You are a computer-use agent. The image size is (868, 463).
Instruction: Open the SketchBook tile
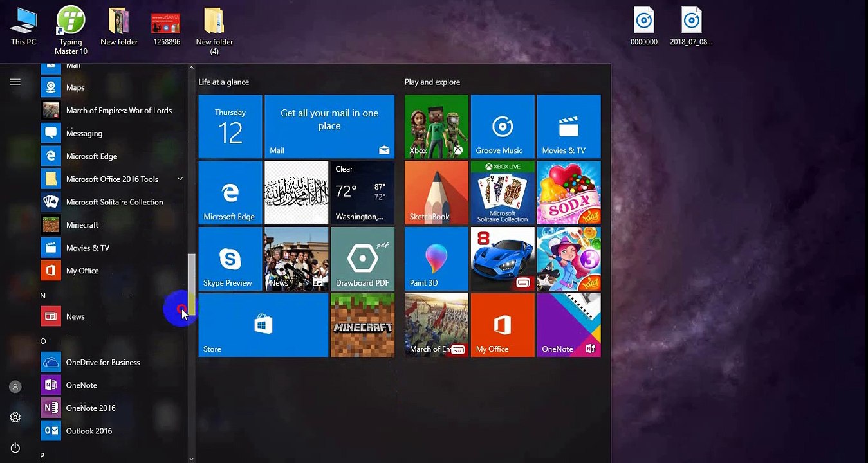(x=436, y=193)
